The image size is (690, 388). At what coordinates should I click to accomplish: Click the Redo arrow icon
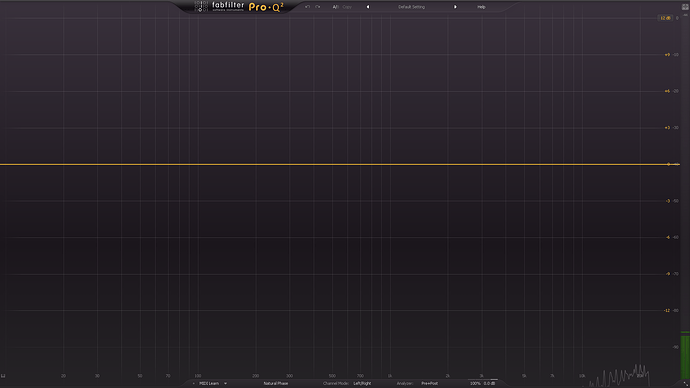point(317,7)
